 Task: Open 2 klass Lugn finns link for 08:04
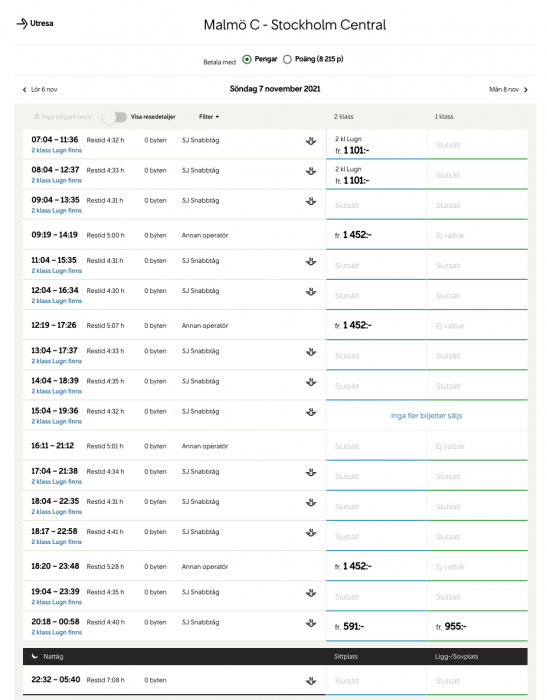[57, 180]
